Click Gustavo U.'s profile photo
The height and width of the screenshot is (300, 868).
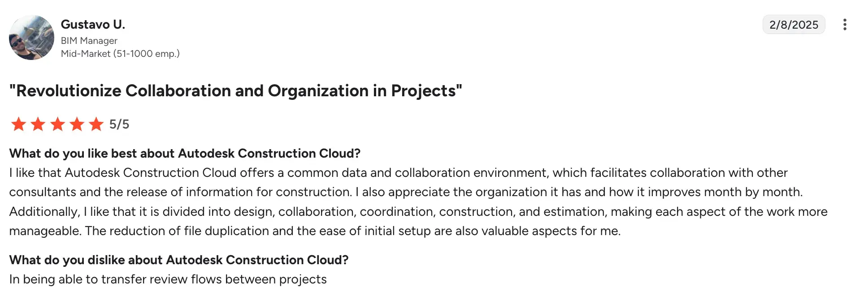(31, 38)
